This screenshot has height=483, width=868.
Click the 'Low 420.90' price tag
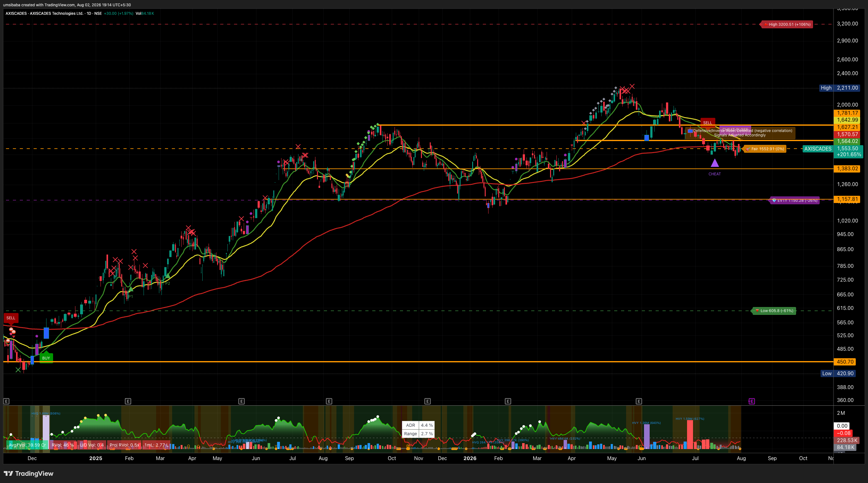[838, 373]
